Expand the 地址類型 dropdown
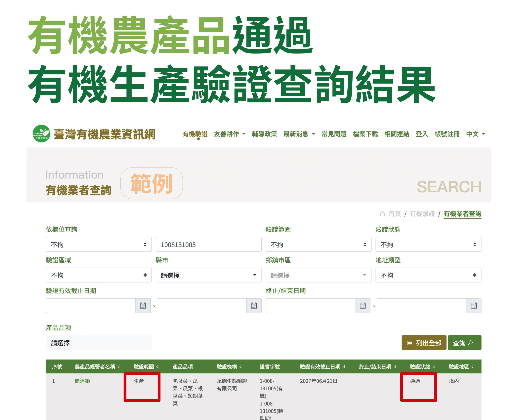The image size is (515, 420). (428, 275)
